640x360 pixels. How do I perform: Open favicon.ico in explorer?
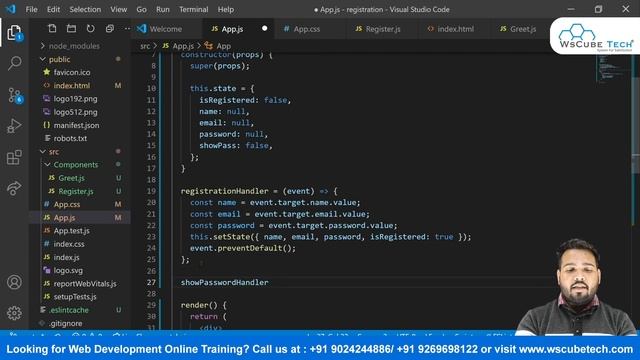click(x=72, y=72)
